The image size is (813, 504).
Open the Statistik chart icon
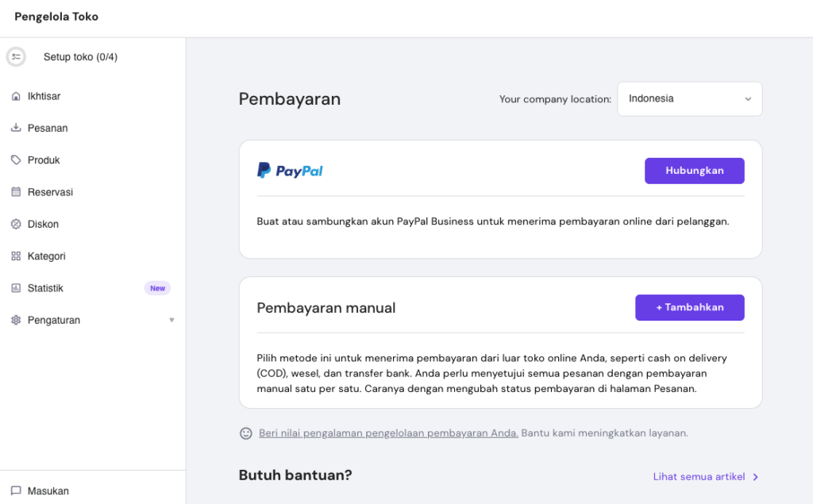point(15,288)
